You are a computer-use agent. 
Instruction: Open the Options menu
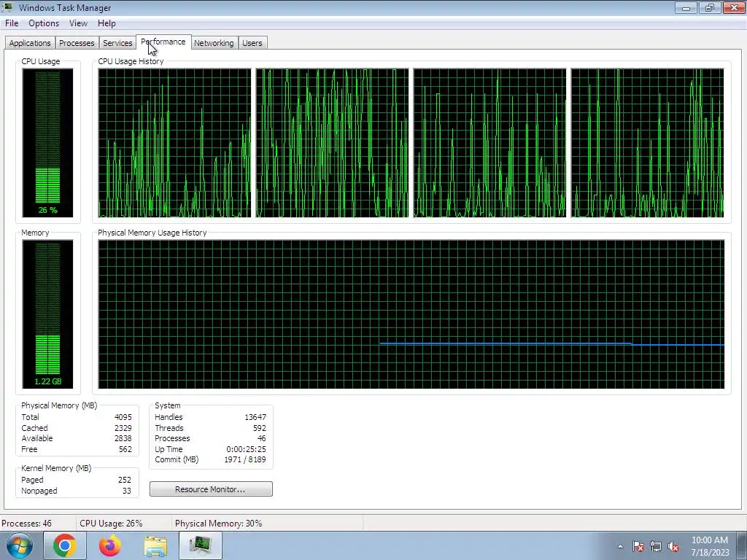click(x=44, y=23)
